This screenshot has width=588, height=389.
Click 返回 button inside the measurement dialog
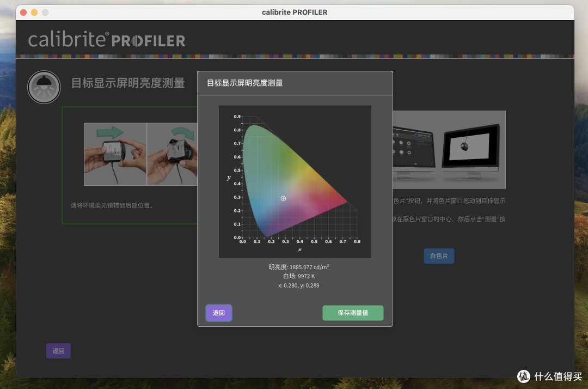click(219, 313)
